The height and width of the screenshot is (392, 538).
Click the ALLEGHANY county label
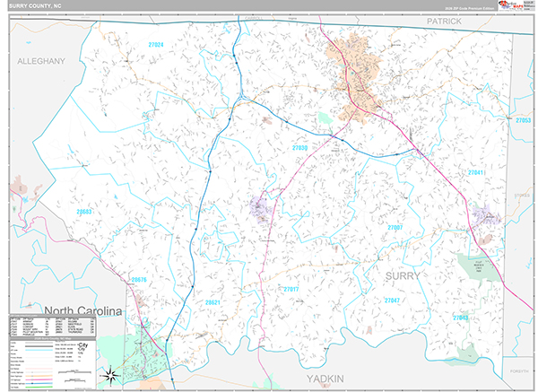[41, 61]
